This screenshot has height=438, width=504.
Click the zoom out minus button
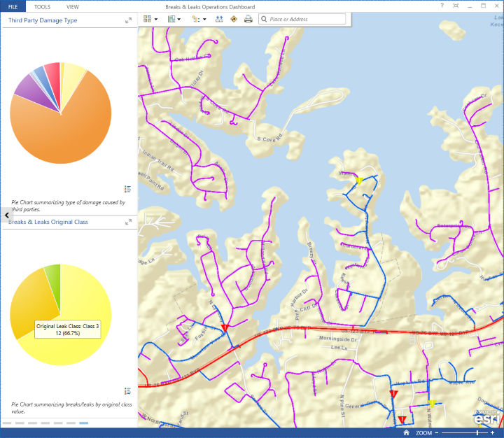436,433
